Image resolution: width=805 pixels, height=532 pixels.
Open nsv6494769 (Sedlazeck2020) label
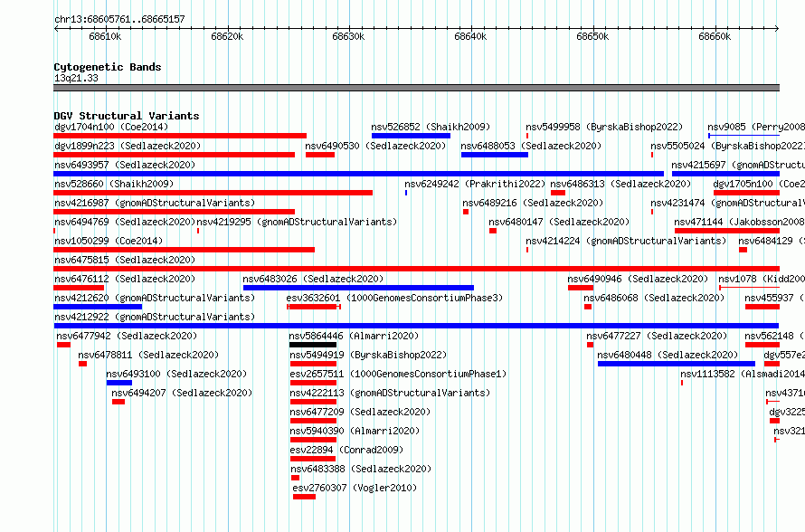pyautogui.click(x=125, y=222)
